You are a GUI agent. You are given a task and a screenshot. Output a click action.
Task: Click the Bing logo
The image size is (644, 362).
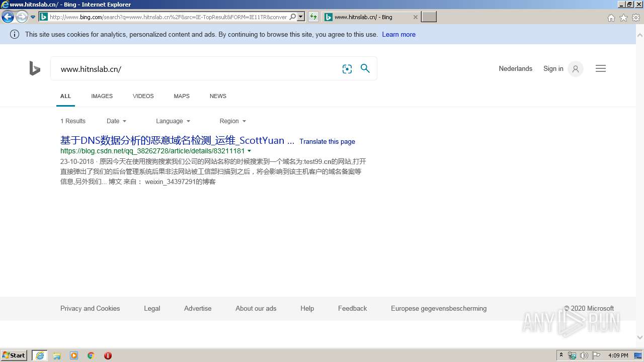(x=35, y=68)
